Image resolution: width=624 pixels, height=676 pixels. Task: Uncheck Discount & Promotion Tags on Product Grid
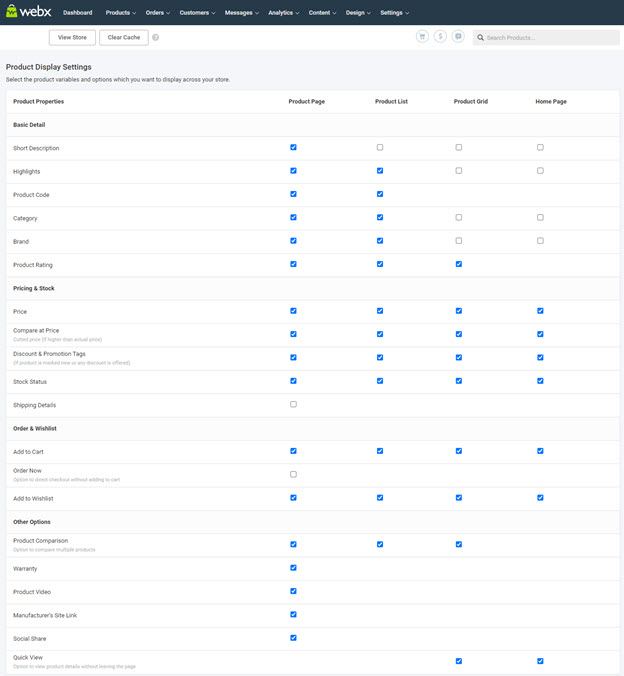click(x=459, y=357)
